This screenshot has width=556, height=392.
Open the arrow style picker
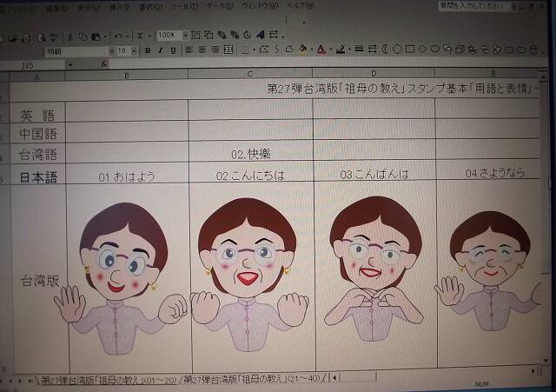tap(372, 49)
